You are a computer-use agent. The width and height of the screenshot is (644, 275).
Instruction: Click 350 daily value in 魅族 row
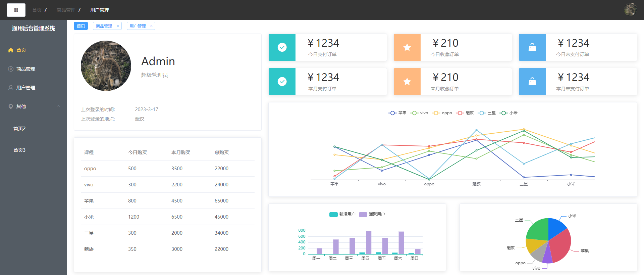pos(132,249)
